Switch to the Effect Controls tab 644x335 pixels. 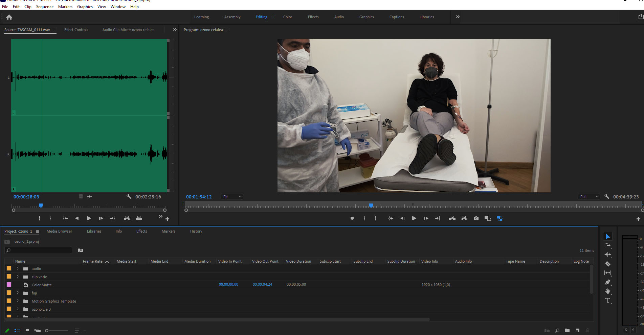[x=76, y=30]
